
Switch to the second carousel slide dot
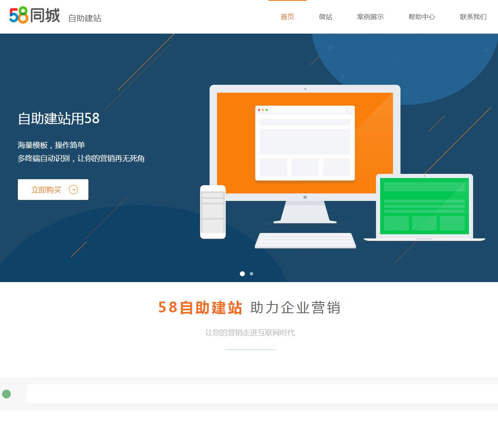tap(251, 274)
